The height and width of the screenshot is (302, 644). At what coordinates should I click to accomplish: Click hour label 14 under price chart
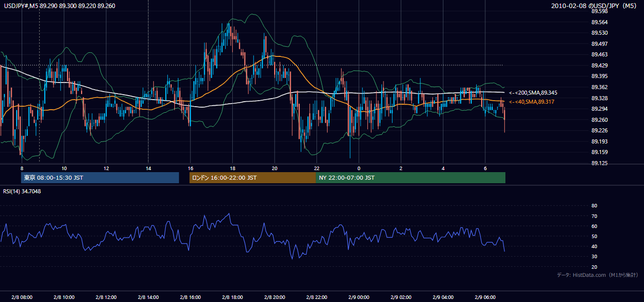pyautogui.click(x=148, y=168)
